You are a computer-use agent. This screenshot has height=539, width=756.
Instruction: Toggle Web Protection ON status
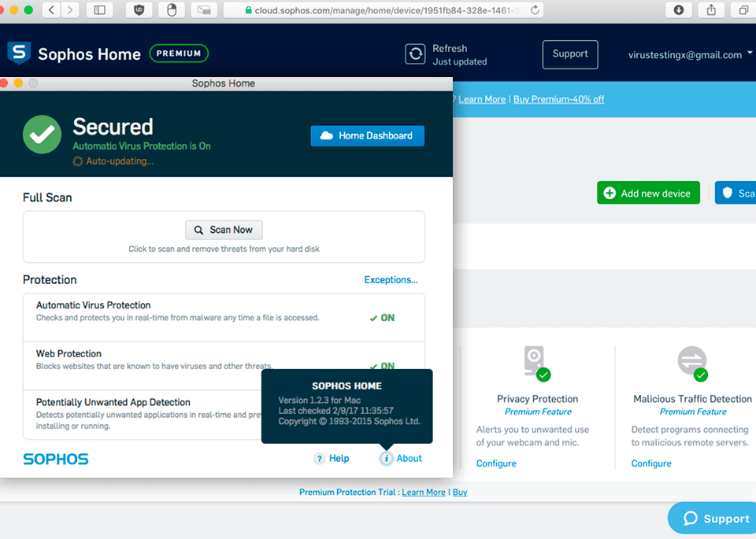point(382,366)
